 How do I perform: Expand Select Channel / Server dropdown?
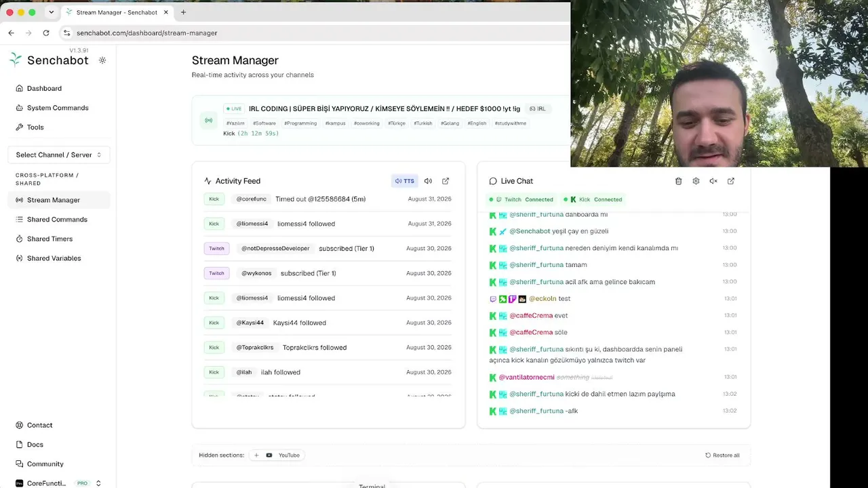(59, 155)
